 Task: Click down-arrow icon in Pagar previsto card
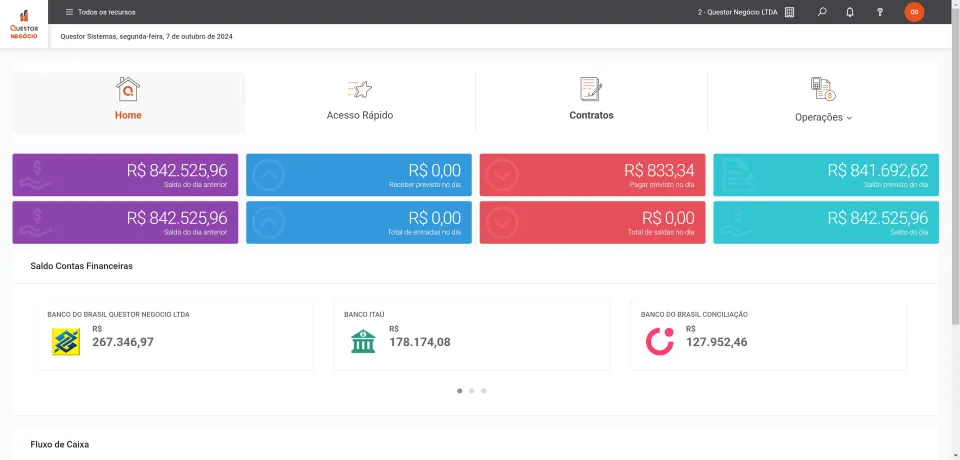tap(502, 175)
